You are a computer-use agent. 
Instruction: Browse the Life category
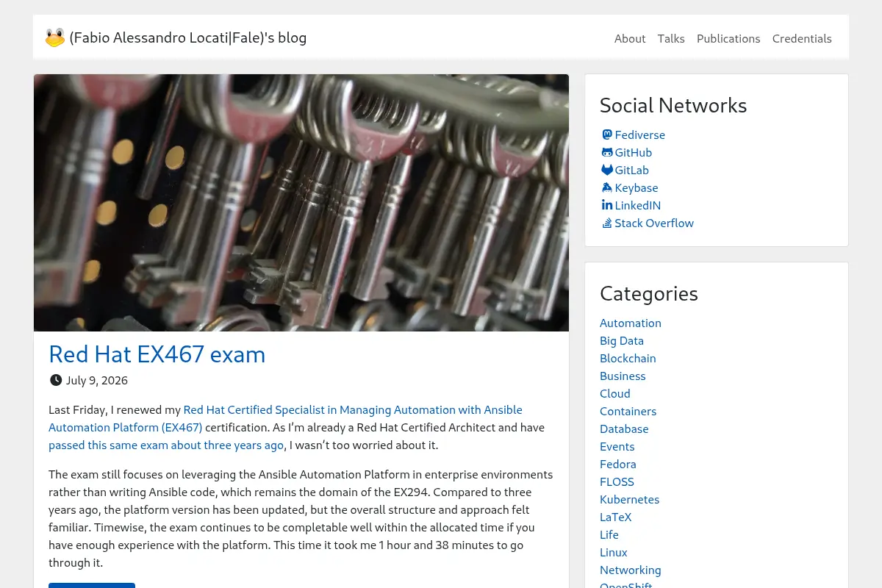(x=609, y=534)
